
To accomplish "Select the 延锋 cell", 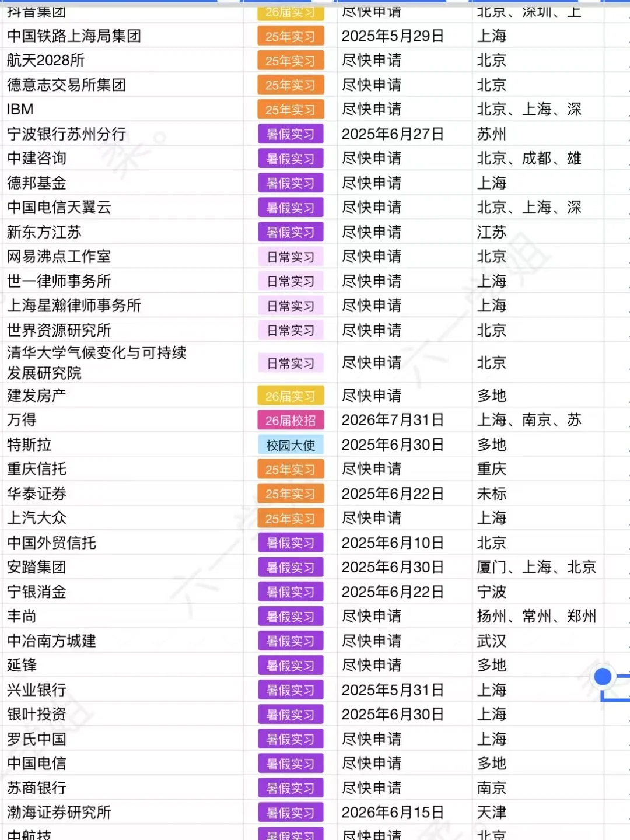I will click(x=123, y=665).
